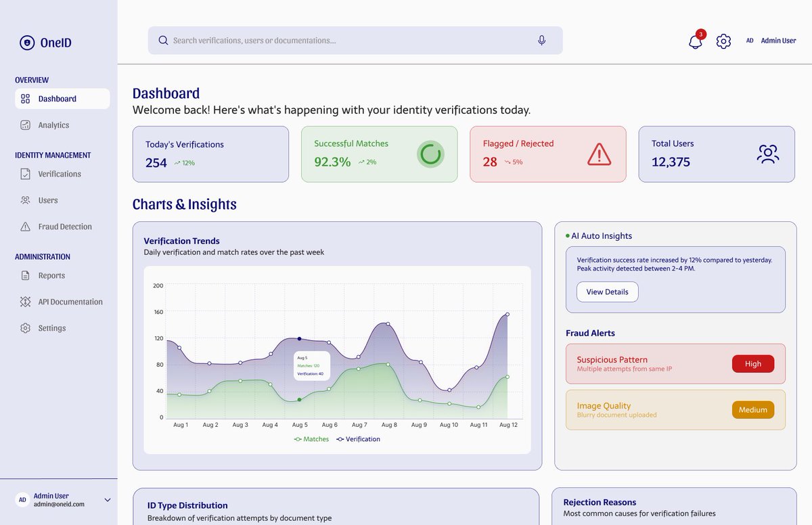Open the Image Quality alert
812x525 pixels.
pyautogui.click(x=675, y=410)
